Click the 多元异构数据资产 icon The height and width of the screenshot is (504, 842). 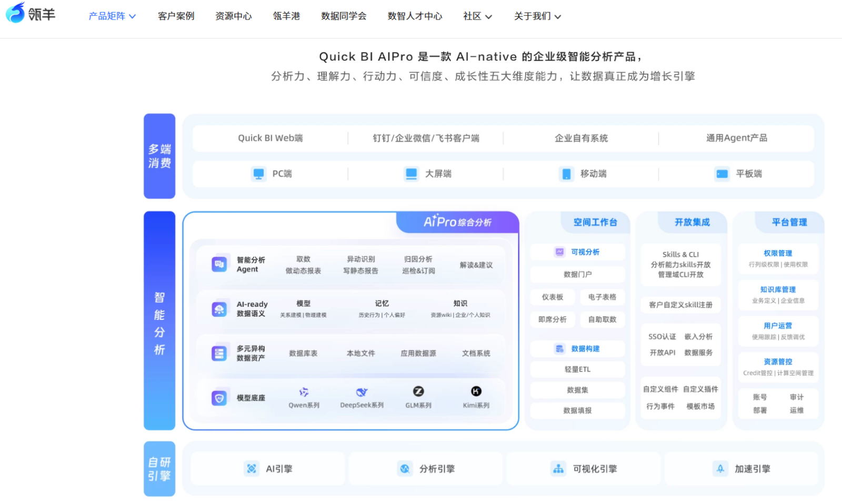pyautogui.click(x=219, y=353)
